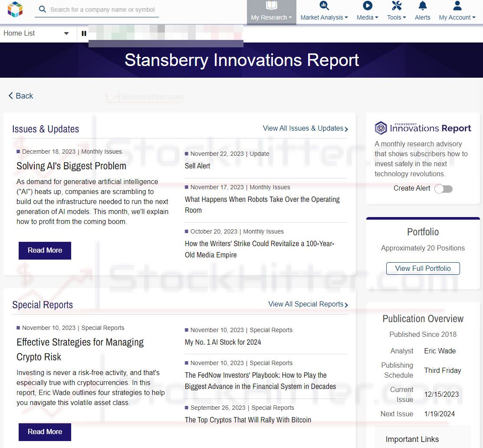
Task: Select the Innovations Report hexagon logo
Action: [x=381, y=128]
